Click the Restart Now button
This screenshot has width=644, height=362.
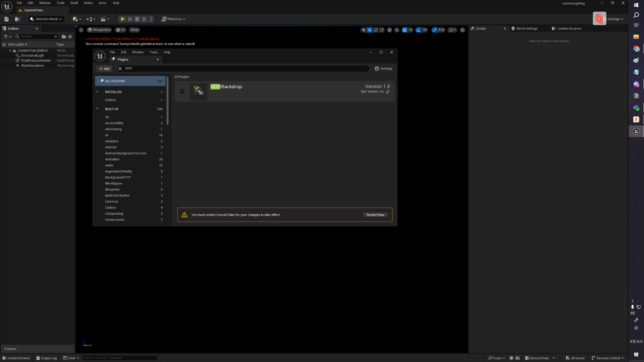pos(375,215)
